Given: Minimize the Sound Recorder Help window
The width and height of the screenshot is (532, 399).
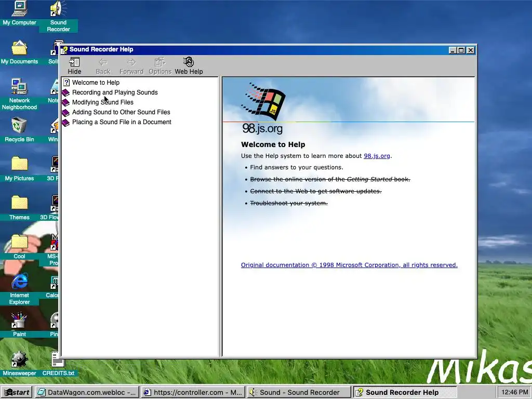Looking at the screenshot, I should click(x=453, y=50).
